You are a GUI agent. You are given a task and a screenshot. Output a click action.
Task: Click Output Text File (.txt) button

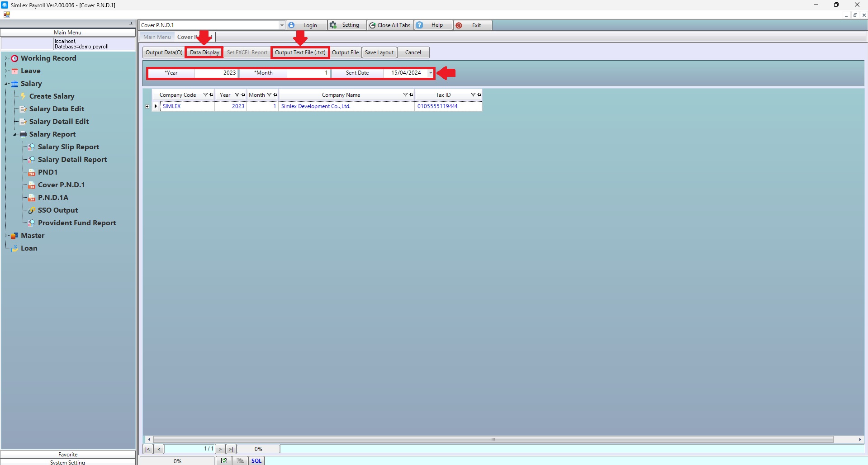[300, 52]
